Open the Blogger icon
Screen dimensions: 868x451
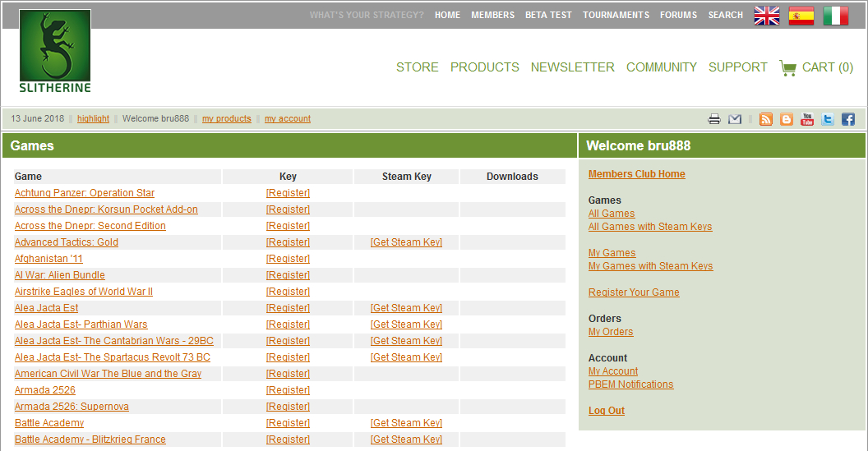[x=787, y=119]
